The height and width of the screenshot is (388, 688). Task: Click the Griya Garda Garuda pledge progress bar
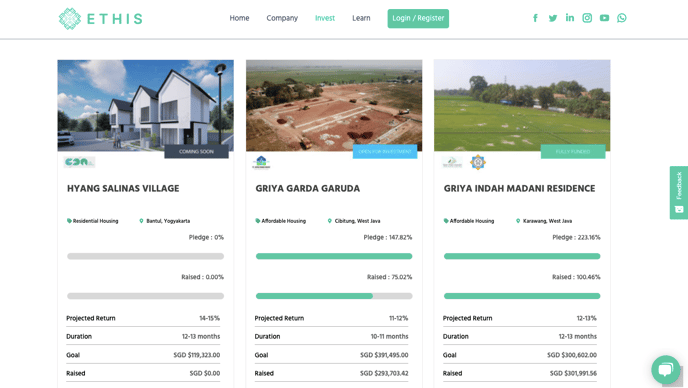pos(334,256)
